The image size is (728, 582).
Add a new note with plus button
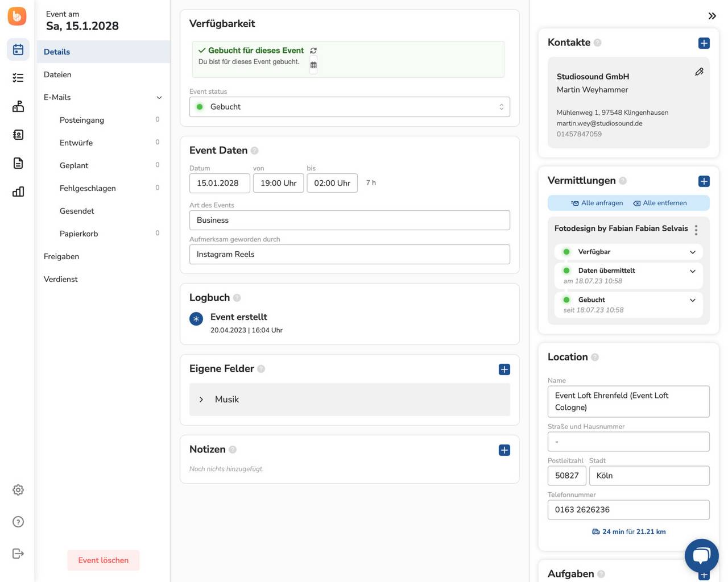[x=504, y=450]
